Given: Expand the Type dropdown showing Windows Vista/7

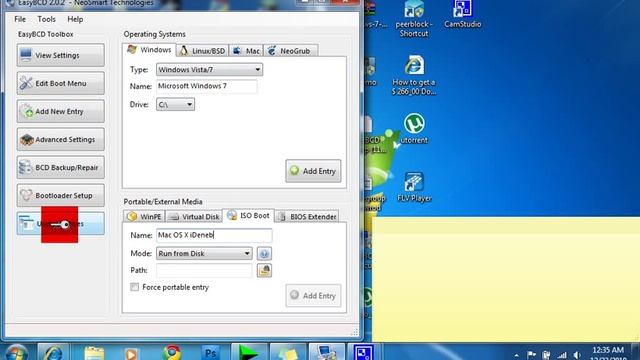Looking at the screenshot, I should point(209,70).
